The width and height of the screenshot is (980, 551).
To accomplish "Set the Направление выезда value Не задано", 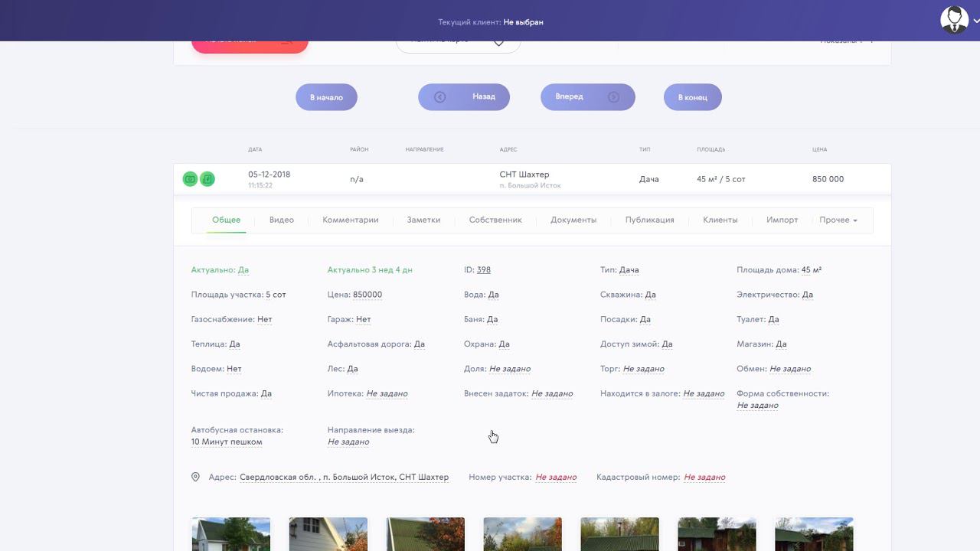I will tap(348, 442).
